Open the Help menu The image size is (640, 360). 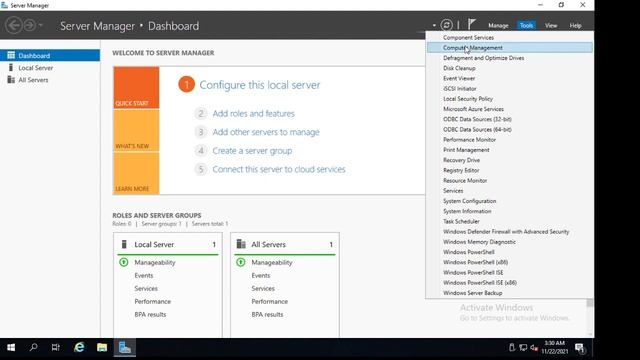pyautogui.click(x=575, y=25)
